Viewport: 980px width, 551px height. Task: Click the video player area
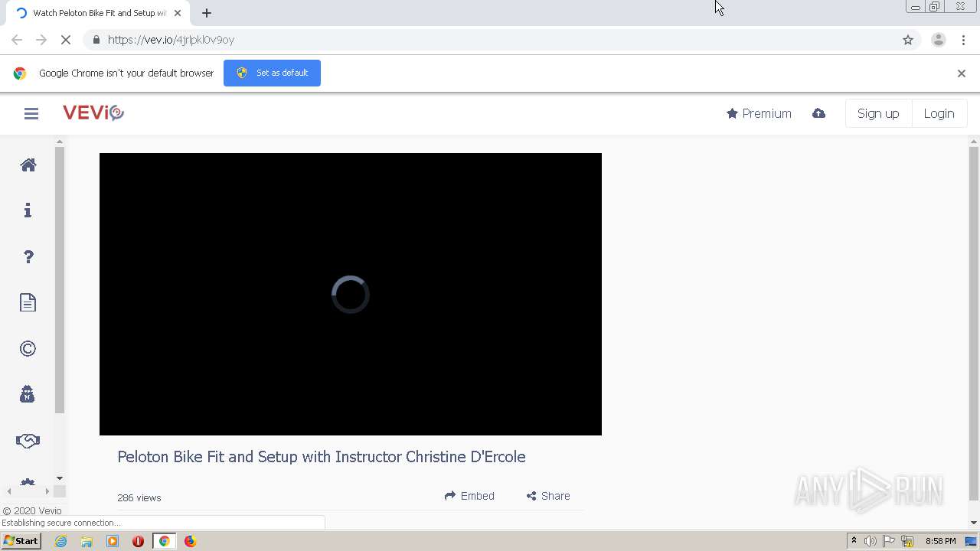coord(351,295)
